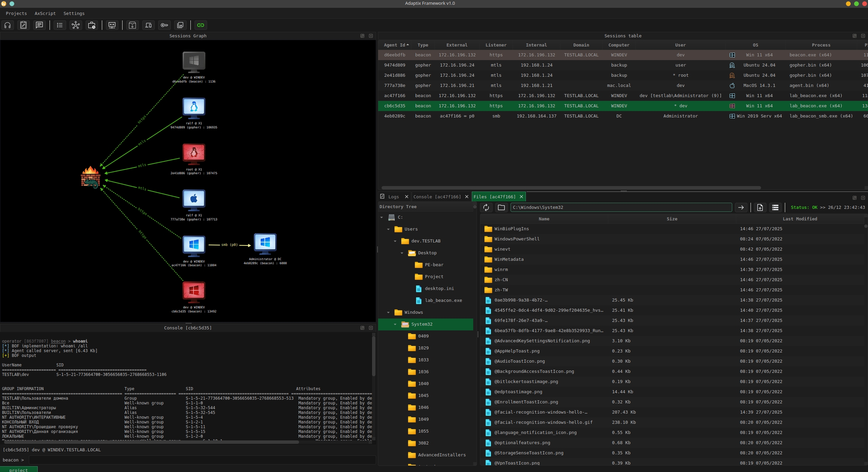Collapse the Windows node in Directory Tree
This screenshot has width=868, height=472.
pos(389,312)
